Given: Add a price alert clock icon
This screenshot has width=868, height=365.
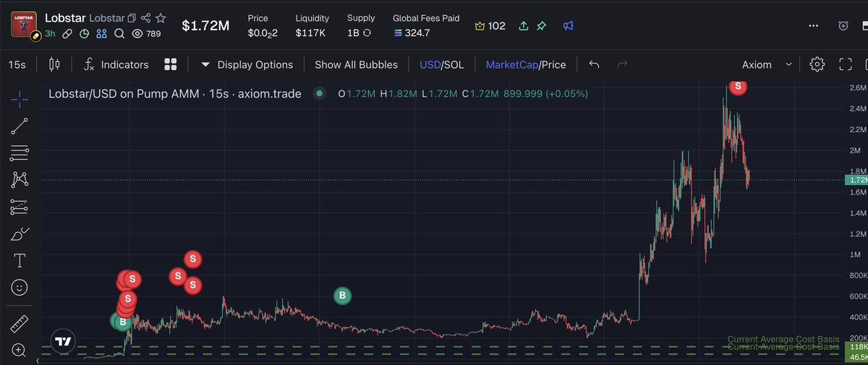Looking at the screenshot, I should tap(843, 25).
